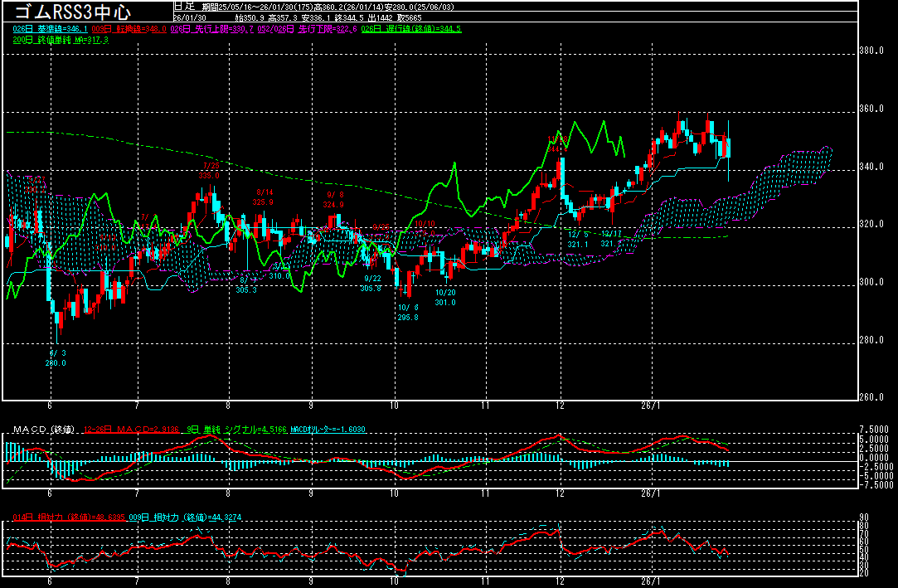The width and height of the screenshot is (898, 588).
Task: Click the 8/14 high marker at 325.9
Action: [x=263, y=197]
